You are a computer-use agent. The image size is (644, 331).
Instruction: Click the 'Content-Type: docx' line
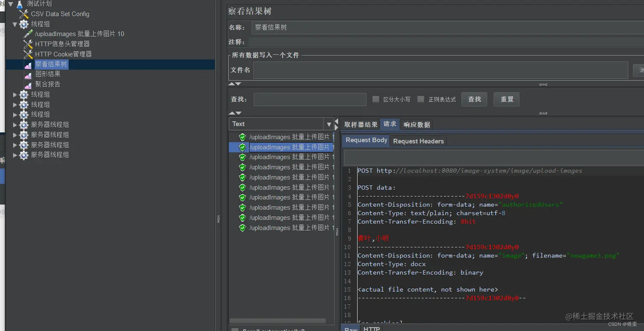point(391,264)
